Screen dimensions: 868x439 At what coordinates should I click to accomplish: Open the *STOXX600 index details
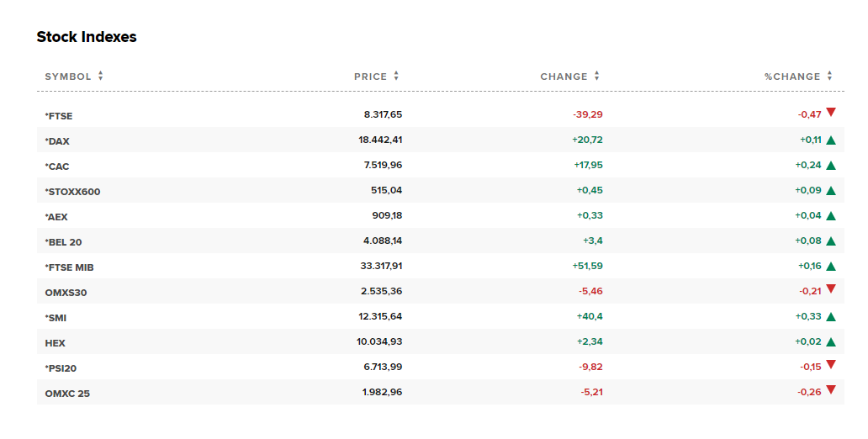[72, 192]
